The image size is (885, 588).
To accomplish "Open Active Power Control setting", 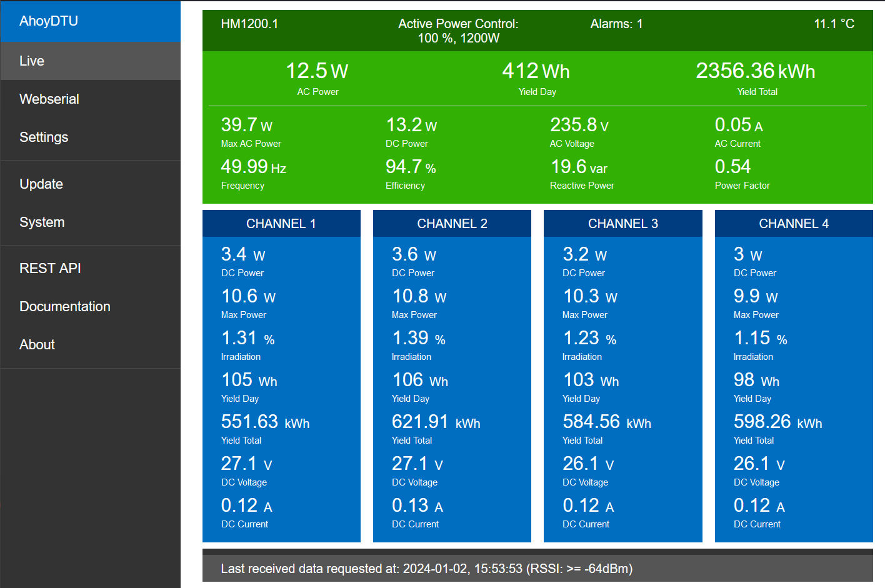I will click(x=458, y=31).
